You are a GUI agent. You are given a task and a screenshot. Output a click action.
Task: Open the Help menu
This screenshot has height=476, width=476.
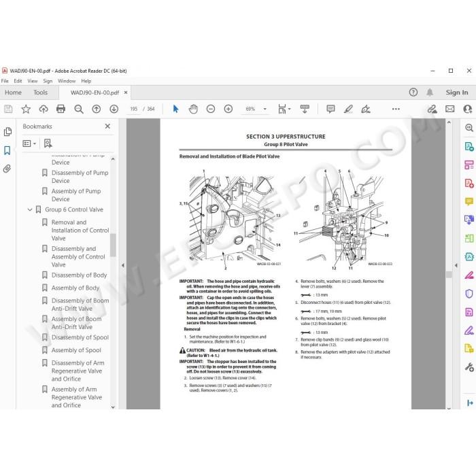point(86,81)
